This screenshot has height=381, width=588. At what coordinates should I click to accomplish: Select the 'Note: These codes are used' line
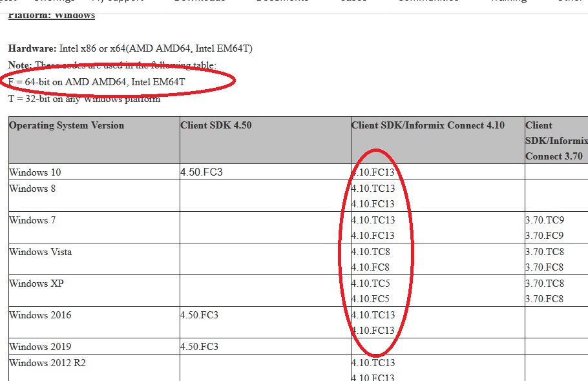112,65
